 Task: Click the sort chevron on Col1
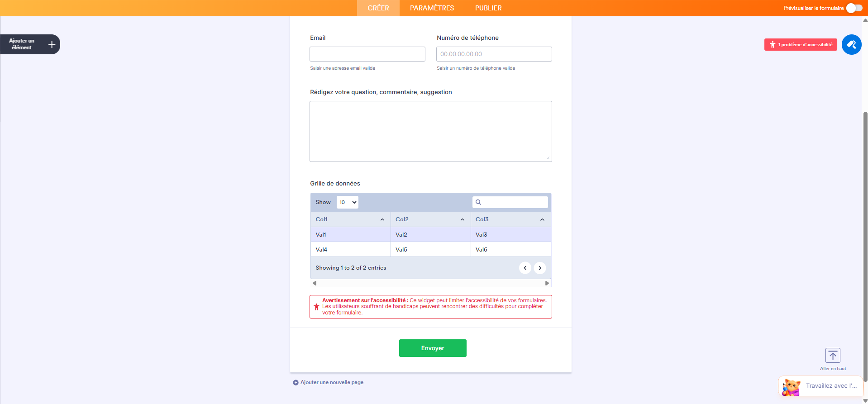(382, 219)
